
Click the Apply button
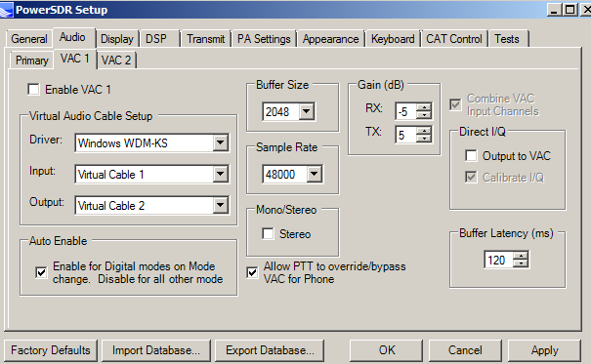[544, 350]
